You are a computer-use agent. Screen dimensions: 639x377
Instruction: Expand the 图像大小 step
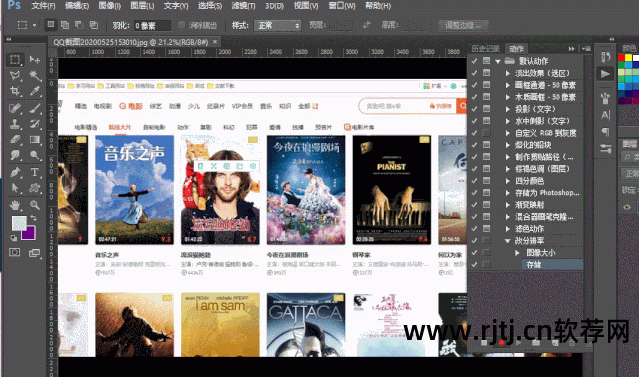coord(517,253)
